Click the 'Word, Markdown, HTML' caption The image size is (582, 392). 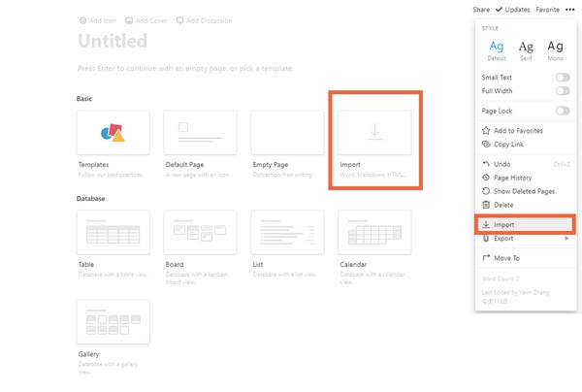click(x=373, y=174)
